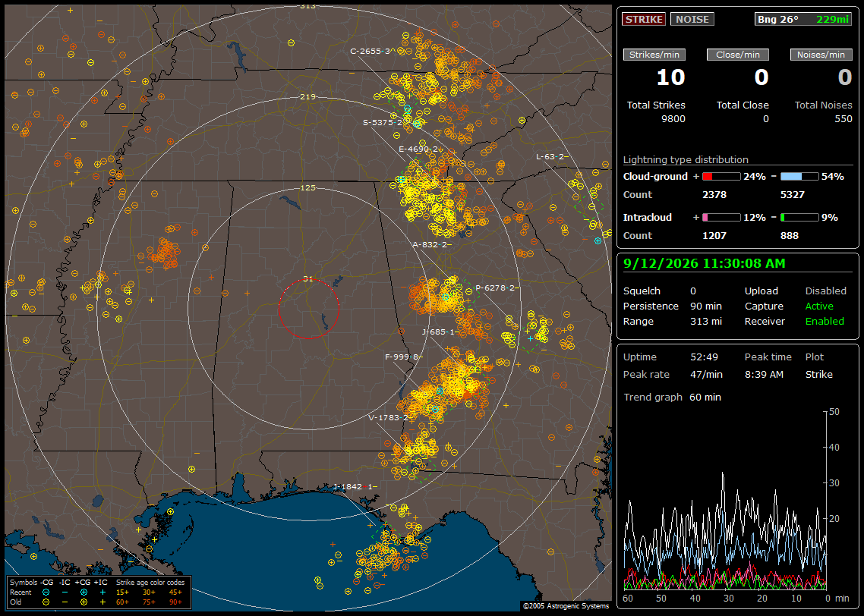
Task: Click the blue negative cloud-ground bar
Action: 799,177
